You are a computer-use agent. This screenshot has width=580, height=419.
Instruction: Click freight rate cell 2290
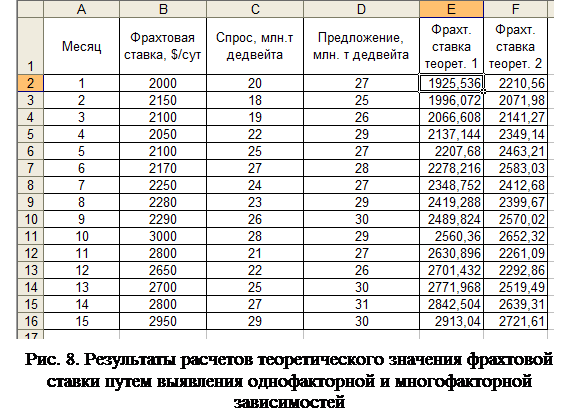[163, 219]
